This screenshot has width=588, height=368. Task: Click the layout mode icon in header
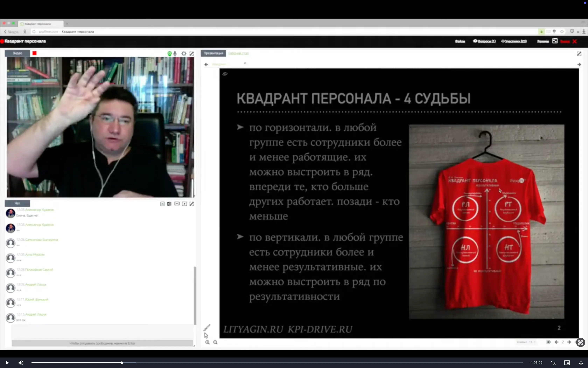click(x=555, y=41)
